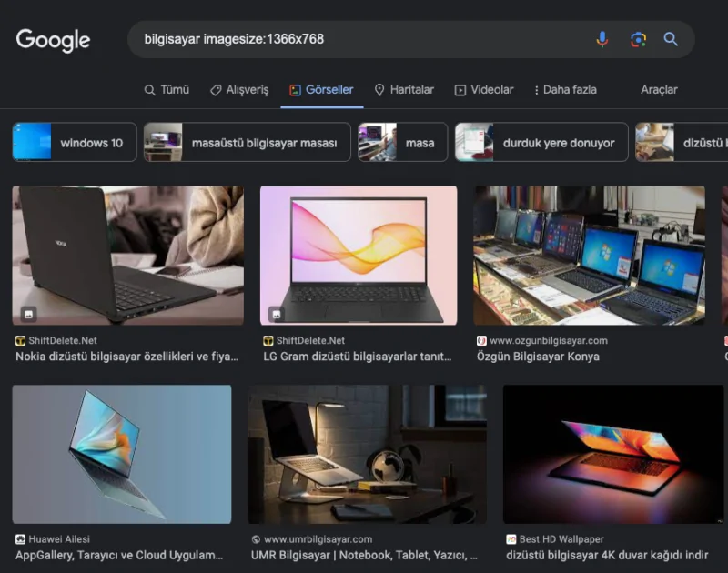This screenshot has height=573, width=728.
Task: Click Huawei Ailesi source name
Action: (x=59, y=539)
